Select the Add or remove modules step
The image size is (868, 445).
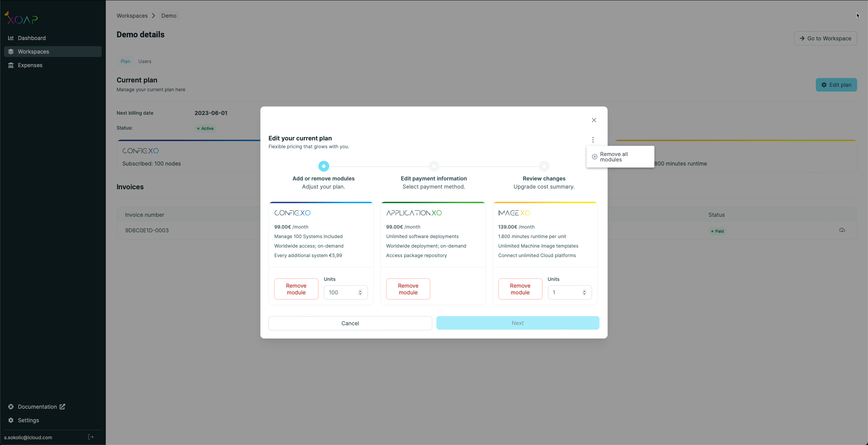(x=324, y=166)
